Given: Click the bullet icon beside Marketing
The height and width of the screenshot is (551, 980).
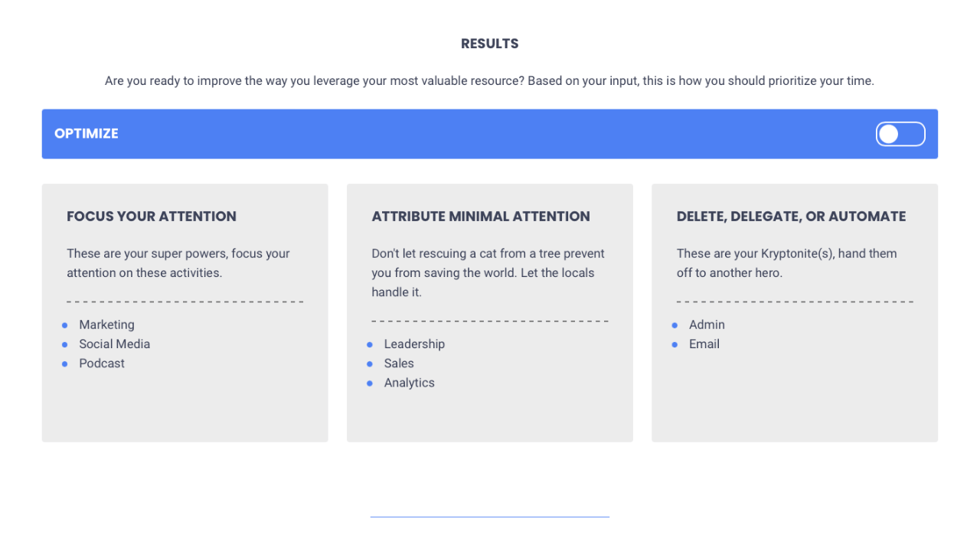Looking at the screenshot, I should [64, 325].
